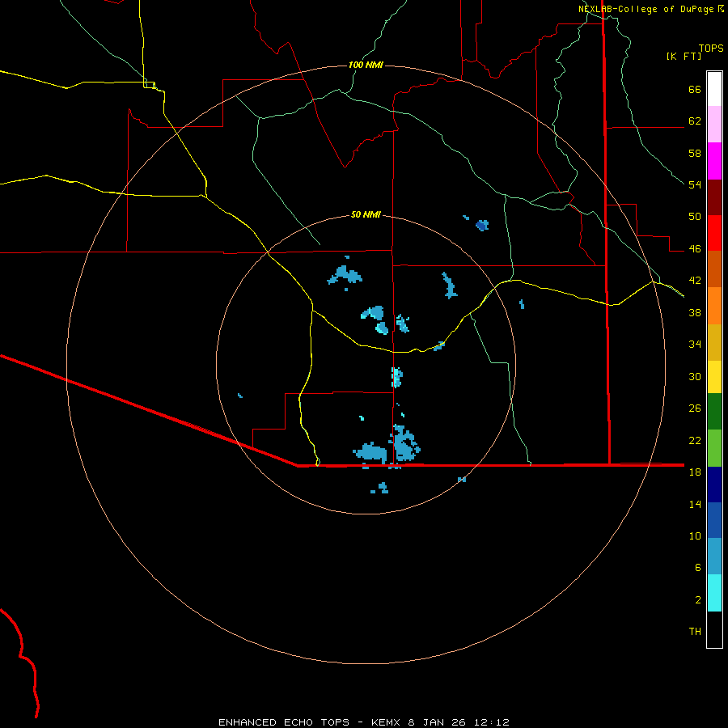Click the 42 legend value

pyautogui.click(x=695, y=281)
